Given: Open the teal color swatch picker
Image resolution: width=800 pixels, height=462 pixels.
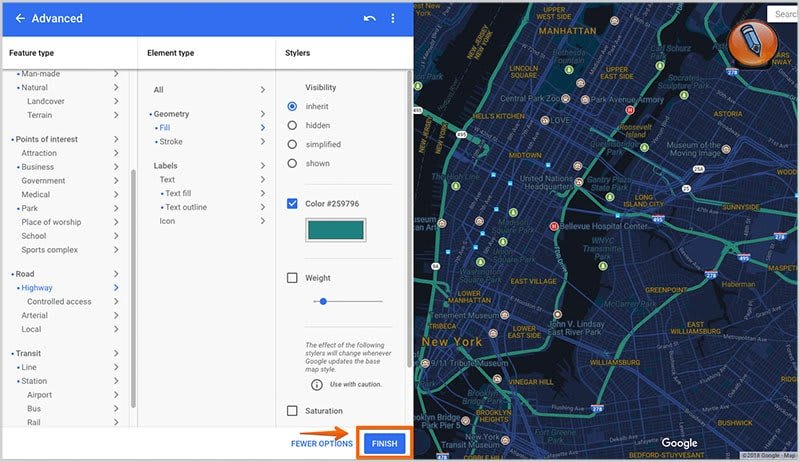Looking at the screenshot, I should coord(336,230).
